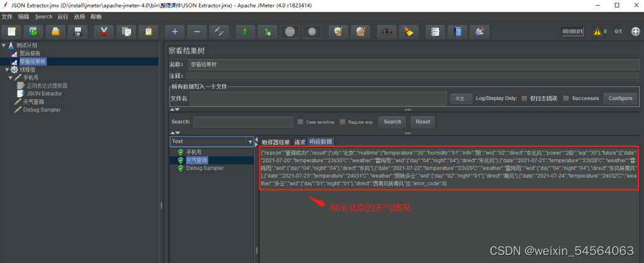Toggle the 仅日志错误 checkbox
The width and height of the screenshot is (644, 263).
point(524,98)
